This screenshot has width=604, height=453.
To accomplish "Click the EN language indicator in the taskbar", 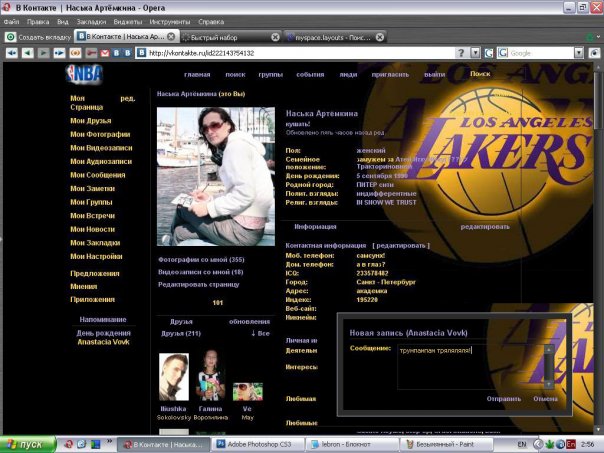I will 522,445.
